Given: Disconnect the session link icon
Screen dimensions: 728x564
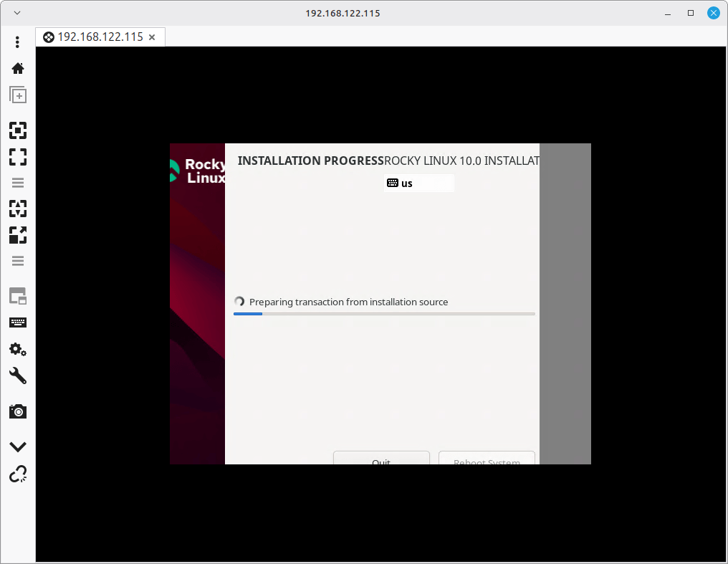Looking at the screenshot, I should pyautogui.click(x=18, y=474).
